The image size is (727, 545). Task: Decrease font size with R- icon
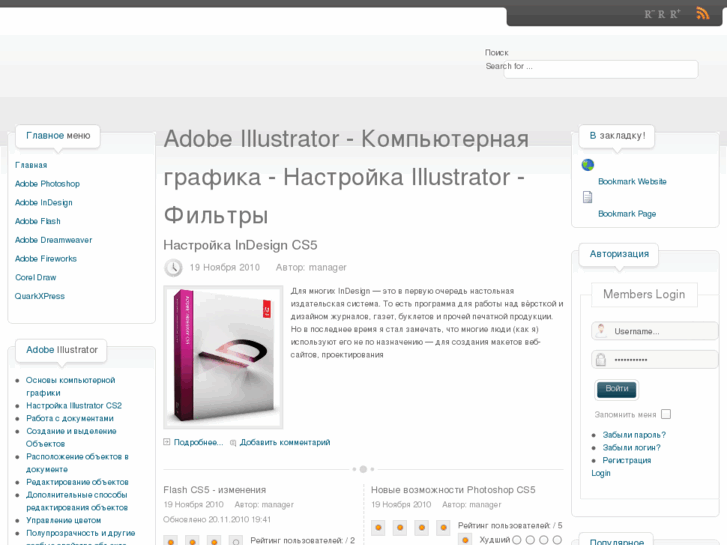coord(648,14)
